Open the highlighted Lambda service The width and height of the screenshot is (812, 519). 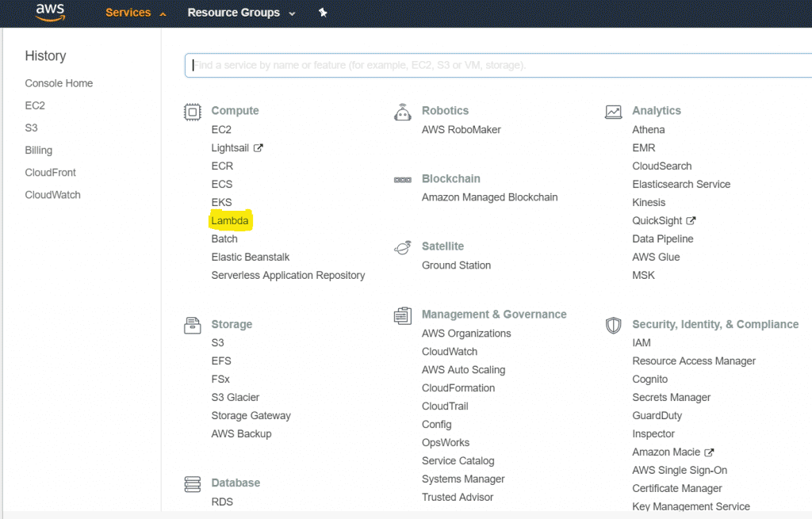point(230,220)
